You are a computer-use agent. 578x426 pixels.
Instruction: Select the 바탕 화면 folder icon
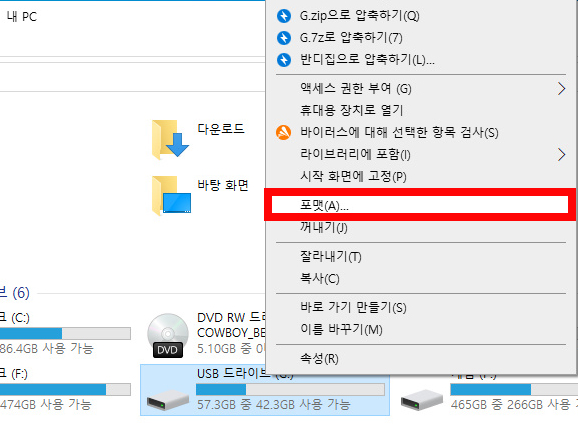[x=171, y=195]
